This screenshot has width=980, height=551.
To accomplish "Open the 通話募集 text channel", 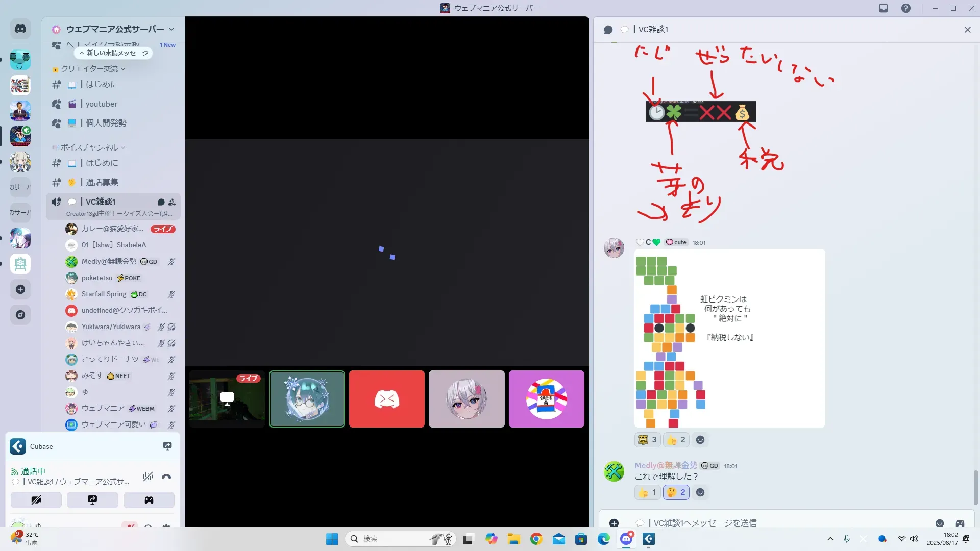I will [102, 182].
